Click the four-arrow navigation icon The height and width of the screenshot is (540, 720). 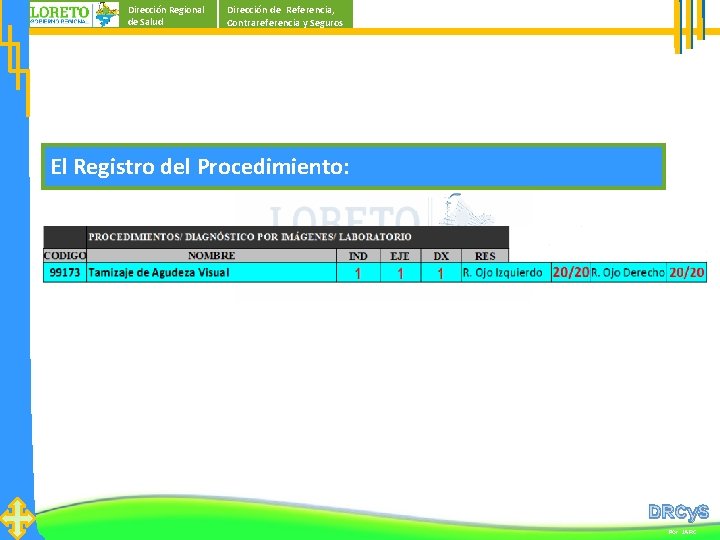click(17, 518)
